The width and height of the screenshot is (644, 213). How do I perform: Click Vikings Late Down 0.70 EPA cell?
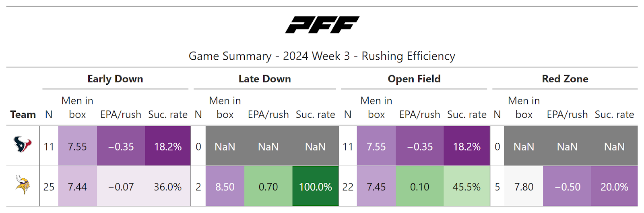pos(268,187)
